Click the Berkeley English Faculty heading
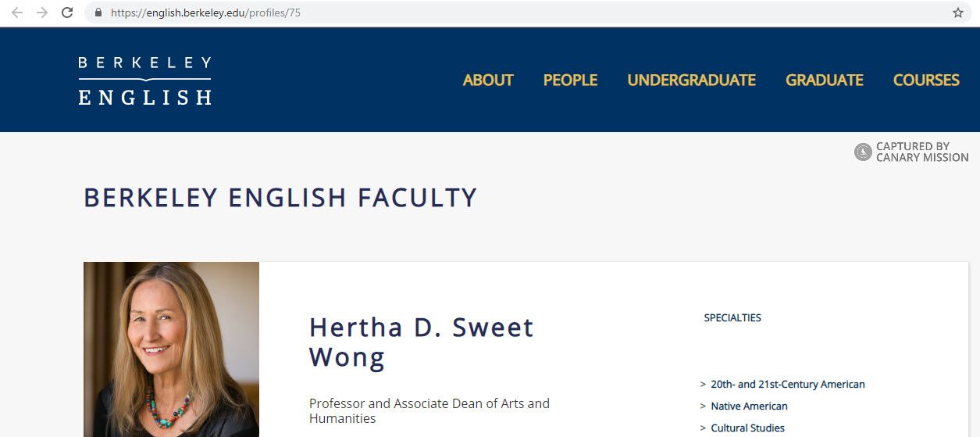980x437 pixels. click(280, 198)
